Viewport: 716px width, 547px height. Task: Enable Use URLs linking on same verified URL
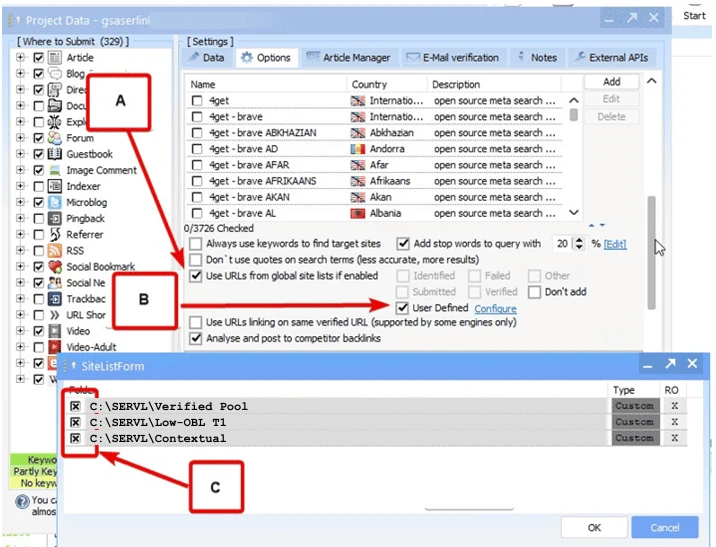(x=195, y=322)
